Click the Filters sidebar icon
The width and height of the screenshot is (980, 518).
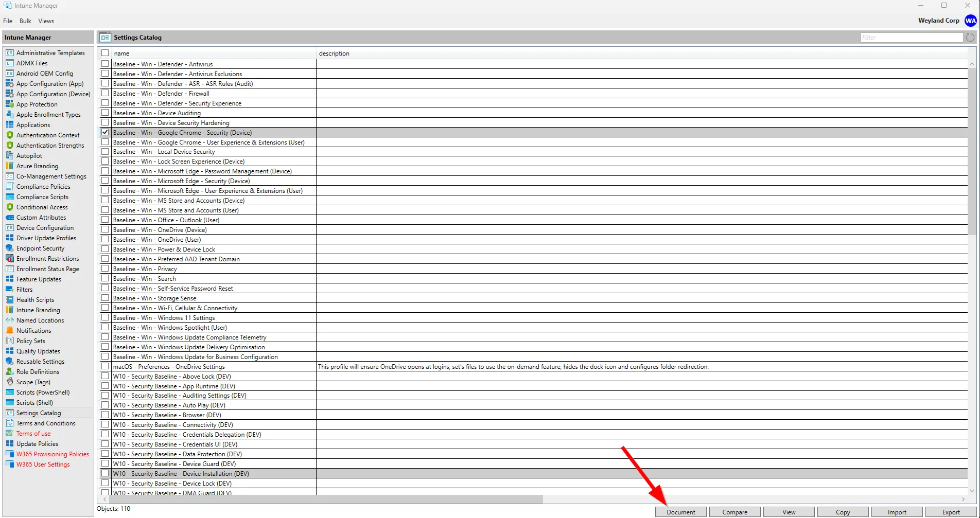[x=9, y=290]
